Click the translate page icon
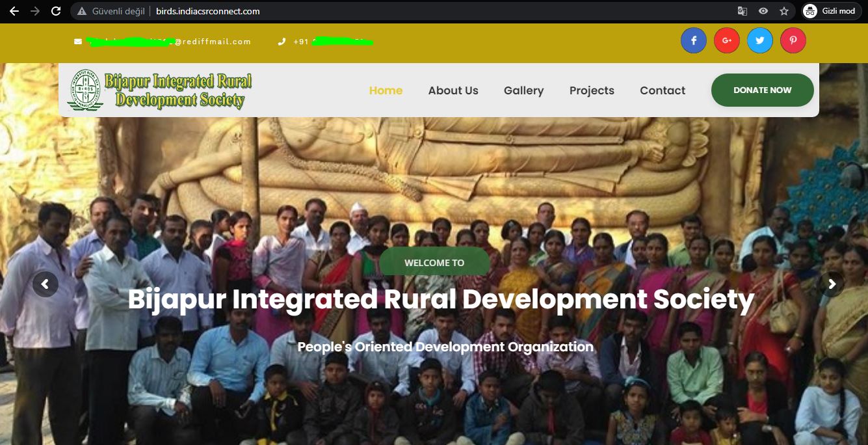The width and height of the screenshot is (868, 445). [743, 11]
